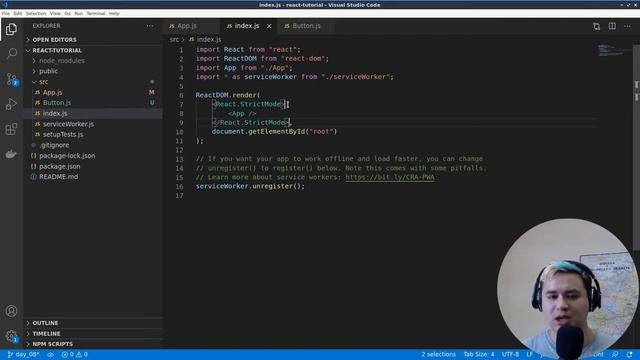
Task: Click the 2 selections status entry
Action: (438, 354)
